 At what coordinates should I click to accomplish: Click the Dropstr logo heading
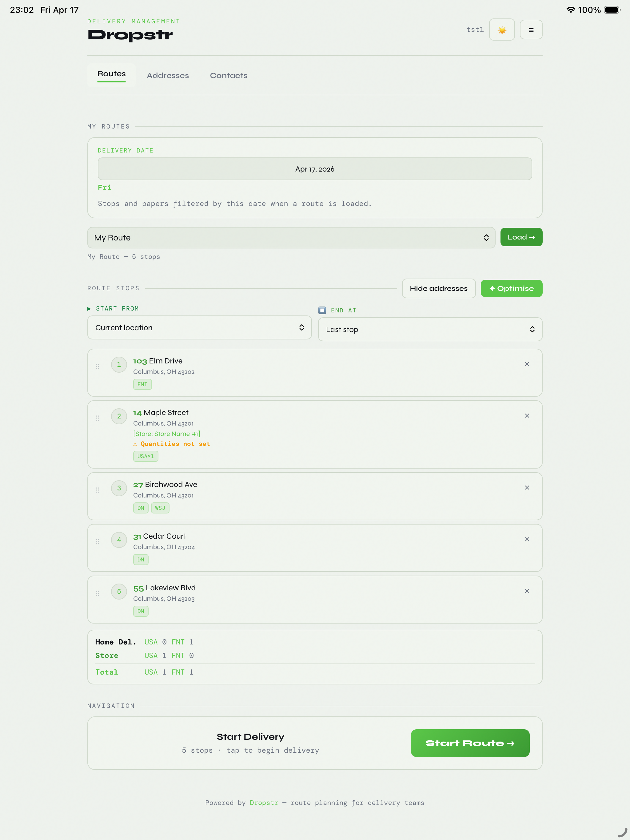pos(130,35)
